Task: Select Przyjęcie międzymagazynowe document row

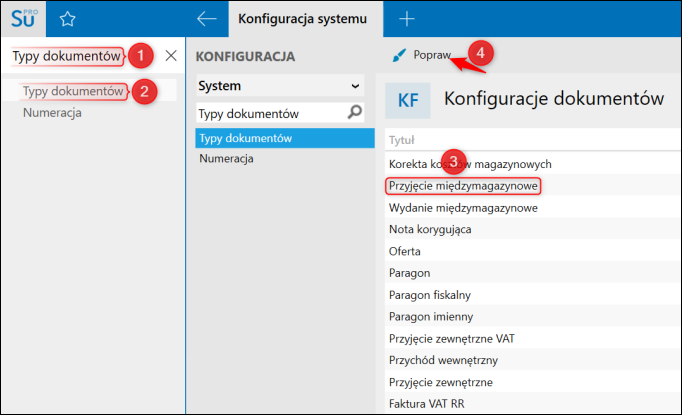Action: pos(463,185)
